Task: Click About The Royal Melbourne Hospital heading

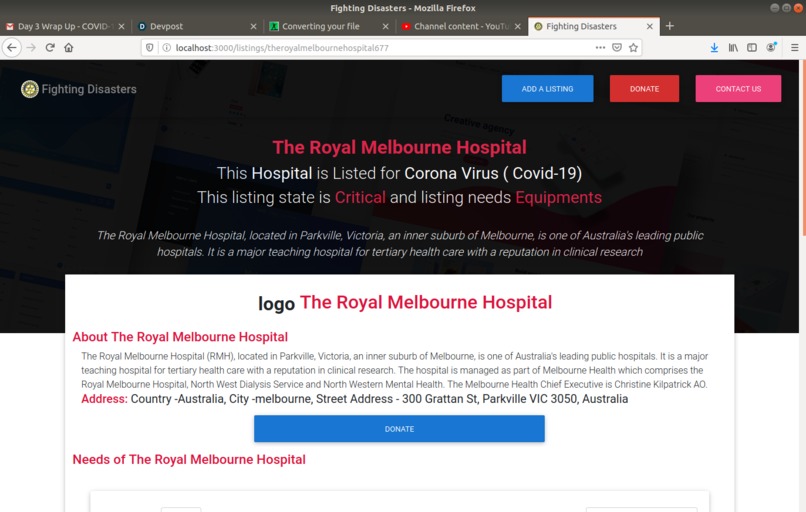Action: [x=180, y=337]
